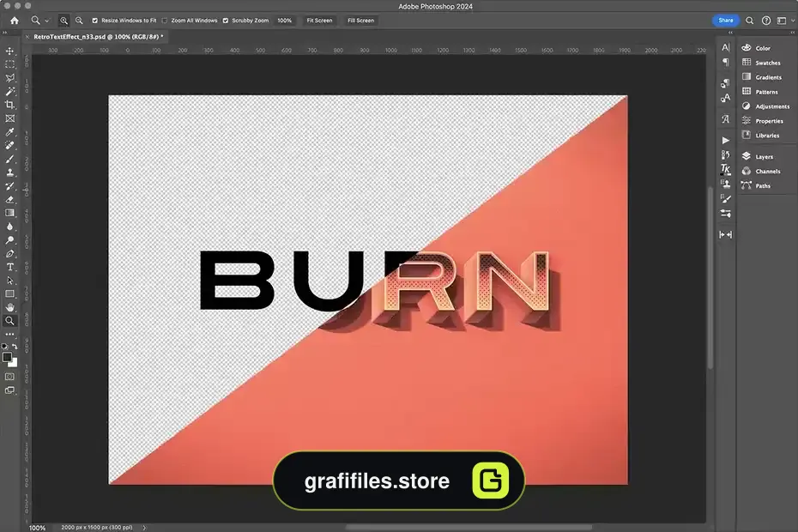Open the Clone Source panel icon
Viewport: 798px width, 532px height.
726,184
